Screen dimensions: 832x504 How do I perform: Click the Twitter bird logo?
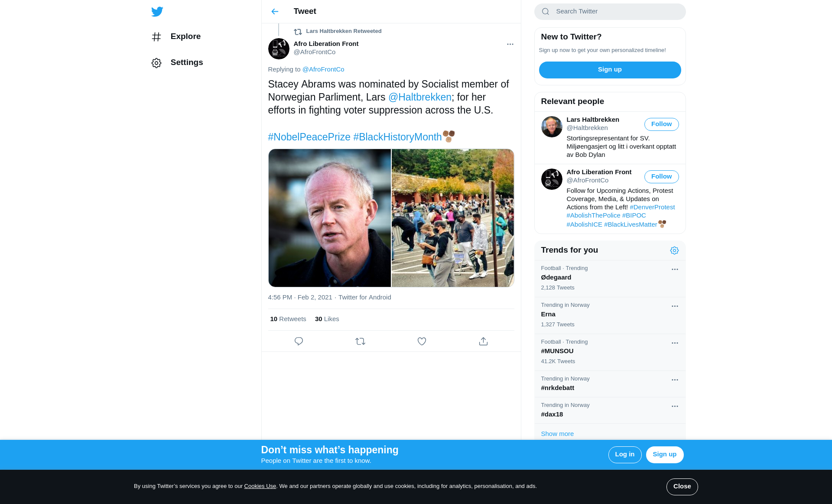[157, 12]
